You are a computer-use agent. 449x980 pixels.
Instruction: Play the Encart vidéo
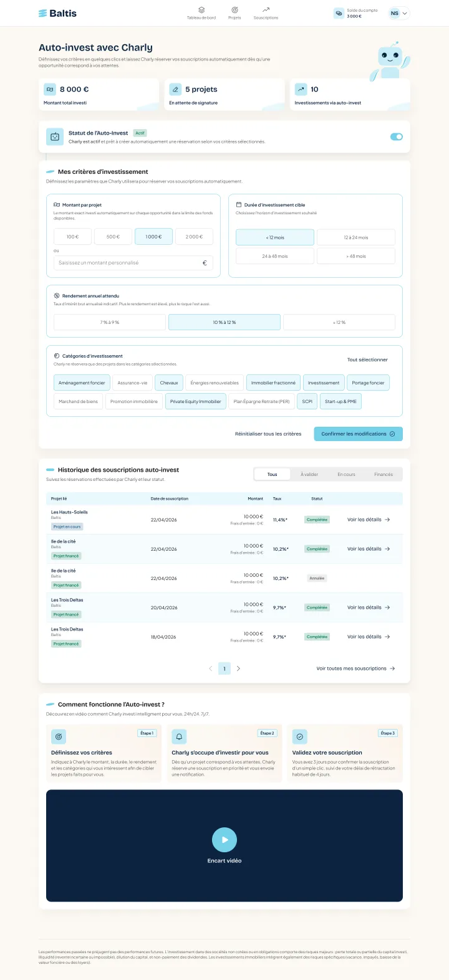[224, 840]
